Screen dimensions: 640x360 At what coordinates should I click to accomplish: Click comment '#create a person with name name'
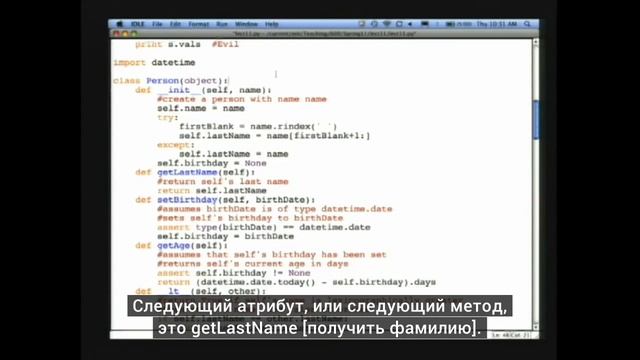click(x=242, y=99)
